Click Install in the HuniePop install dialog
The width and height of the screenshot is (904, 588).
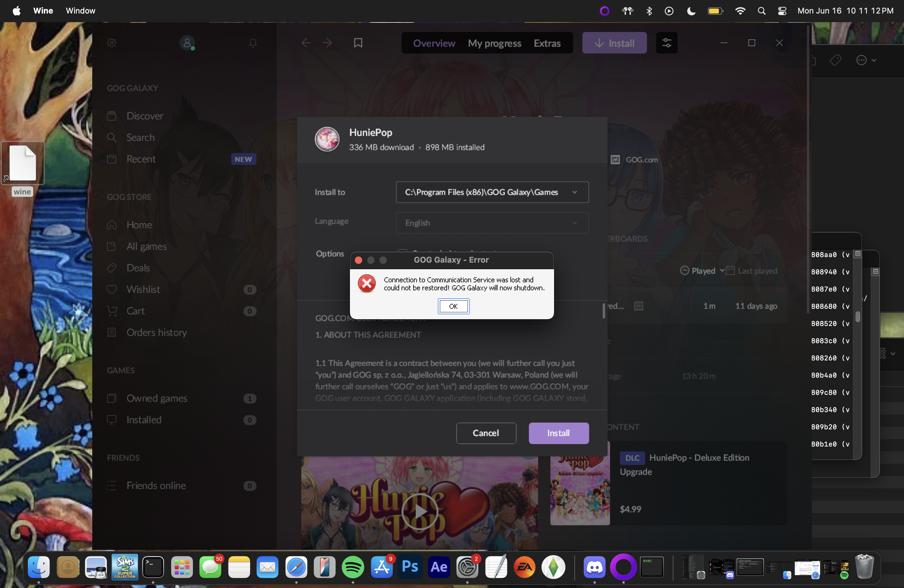[558, 433]
